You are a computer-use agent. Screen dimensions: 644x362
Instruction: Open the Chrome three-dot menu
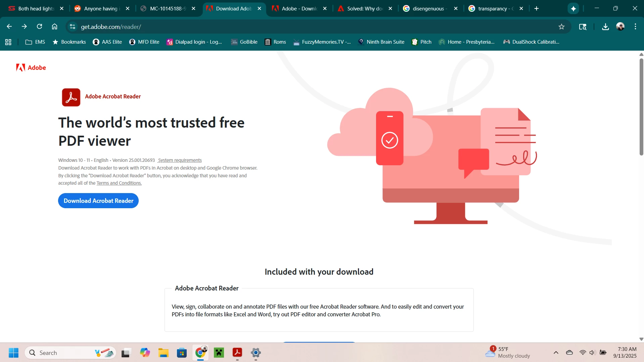pyautogui.click(x=635, y=27)
